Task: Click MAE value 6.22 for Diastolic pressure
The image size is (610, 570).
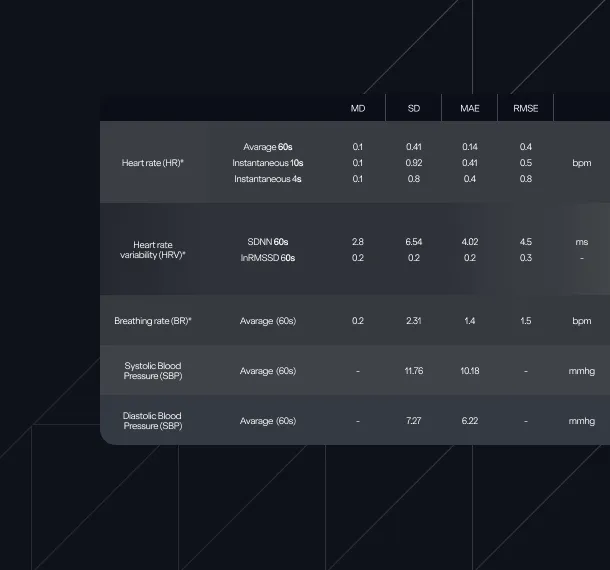Action: (x=470, y=421)
